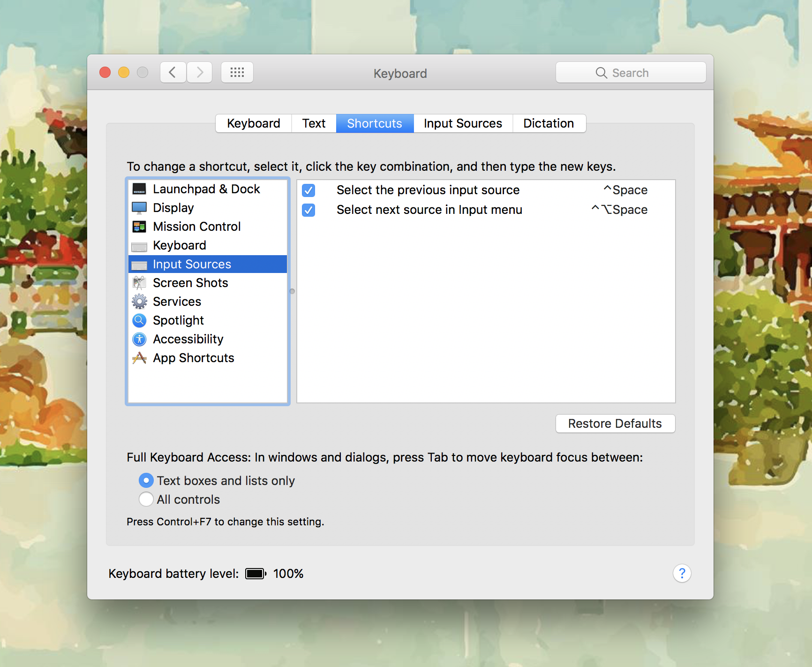Click Restore Defaults button

click(x=615, y=424)
